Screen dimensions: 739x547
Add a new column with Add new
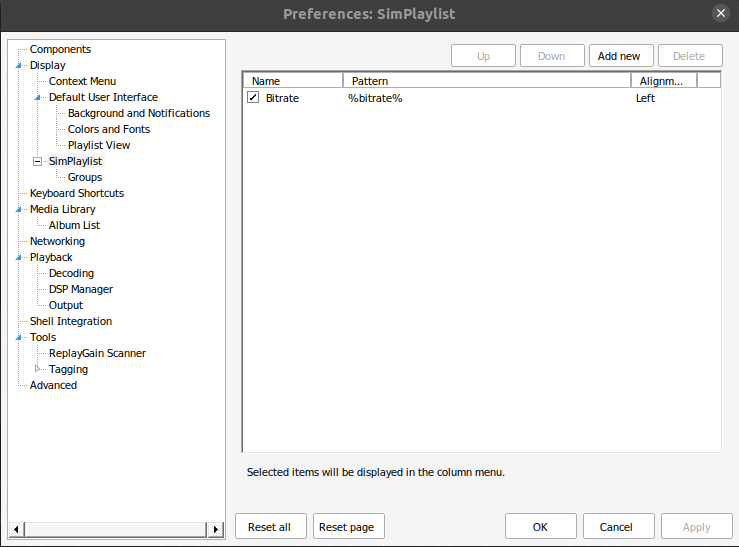tap(621, 56)
